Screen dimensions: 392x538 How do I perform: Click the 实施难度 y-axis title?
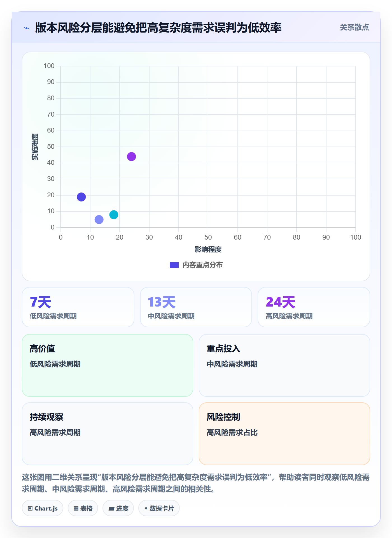(35, 147)
